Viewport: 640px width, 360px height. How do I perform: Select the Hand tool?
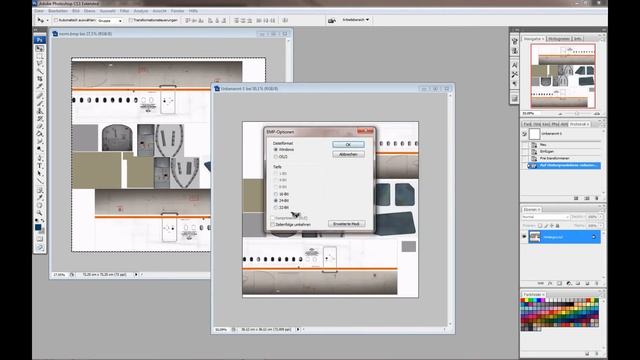pos(40,205)
